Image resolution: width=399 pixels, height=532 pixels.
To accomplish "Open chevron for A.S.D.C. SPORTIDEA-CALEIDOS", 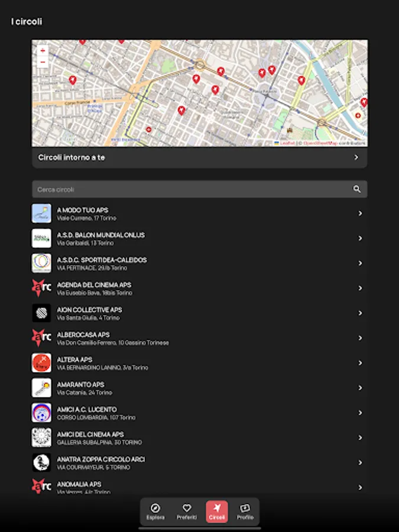I will (x=360, y=263).
